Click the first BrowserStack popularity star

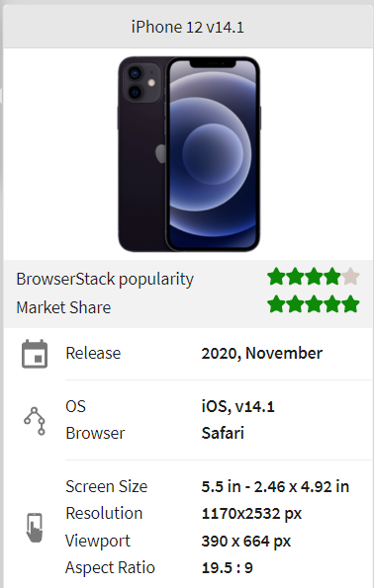coord(276,277)
